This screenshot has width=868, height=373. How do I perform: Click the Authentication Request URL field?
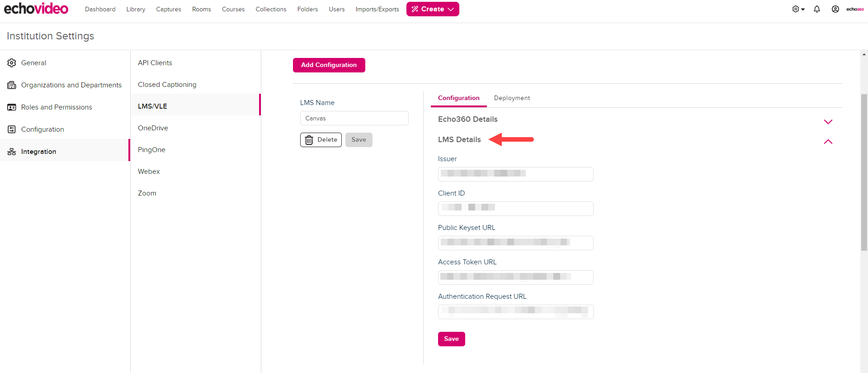click(515, 312)
